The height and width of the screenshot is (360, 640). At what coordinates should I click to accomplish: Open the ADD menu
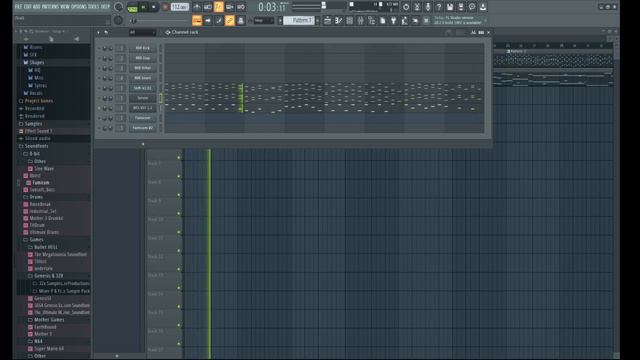tap(37, 7)
